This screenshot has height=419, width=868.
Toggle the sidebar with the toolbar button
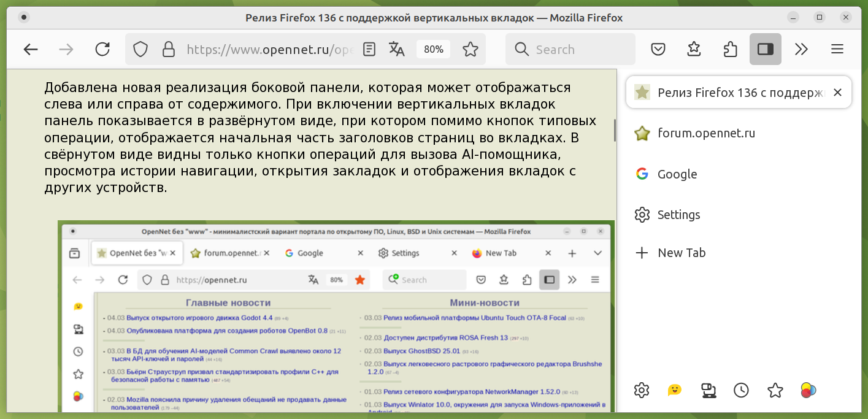pos(765,50)
